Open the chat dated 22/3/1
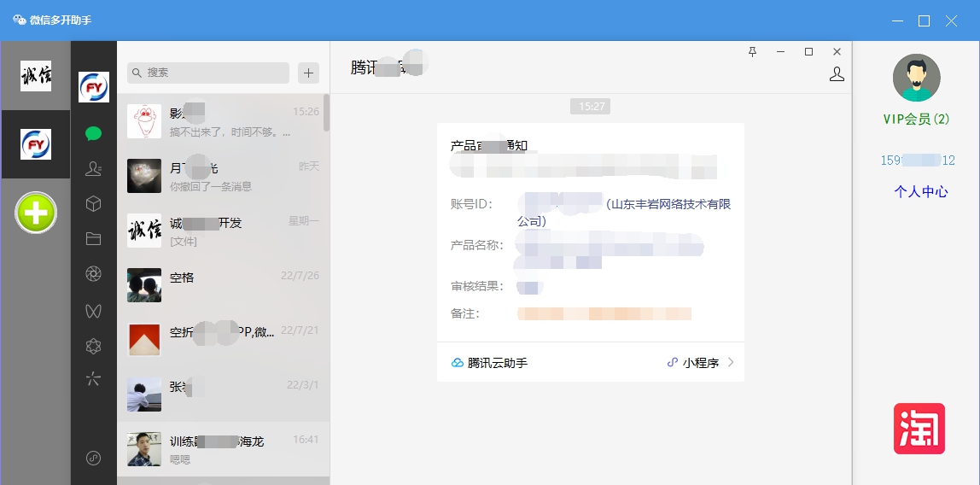The height and width of the screenshot is (485, 980). [x=223, y=394]
